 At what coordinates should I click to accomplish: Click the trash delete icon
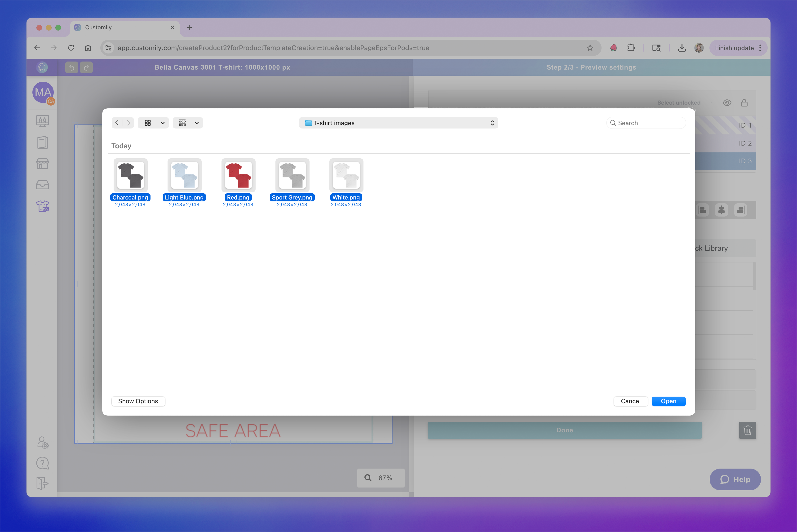748,430
